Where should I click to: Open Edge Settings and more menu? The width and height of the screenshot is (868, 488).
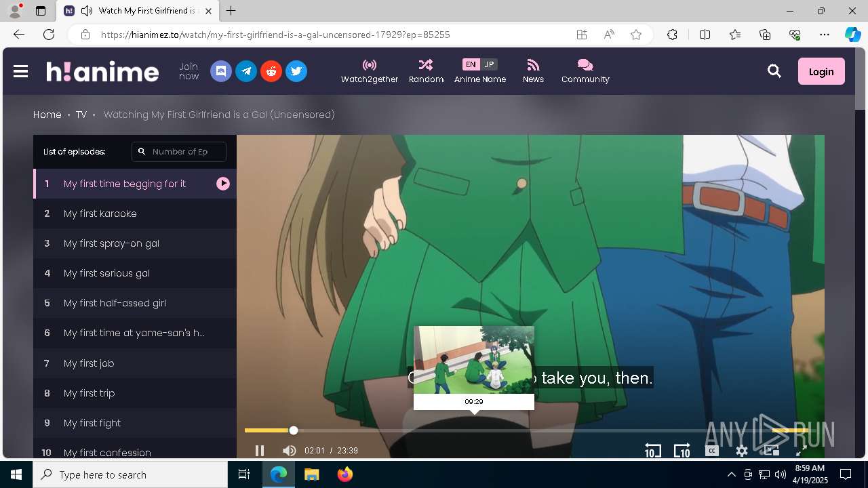coord(825,35)
